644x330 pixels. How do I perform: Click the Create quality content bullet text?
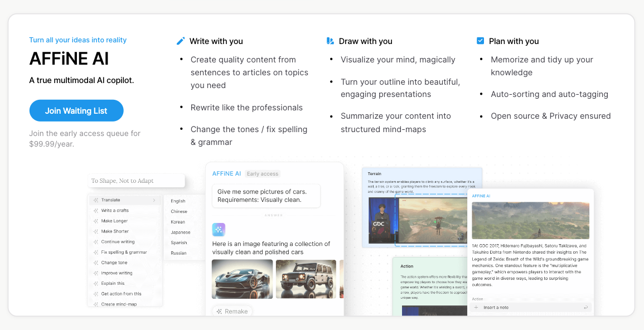pyautogui.click(x=249, y=72)
